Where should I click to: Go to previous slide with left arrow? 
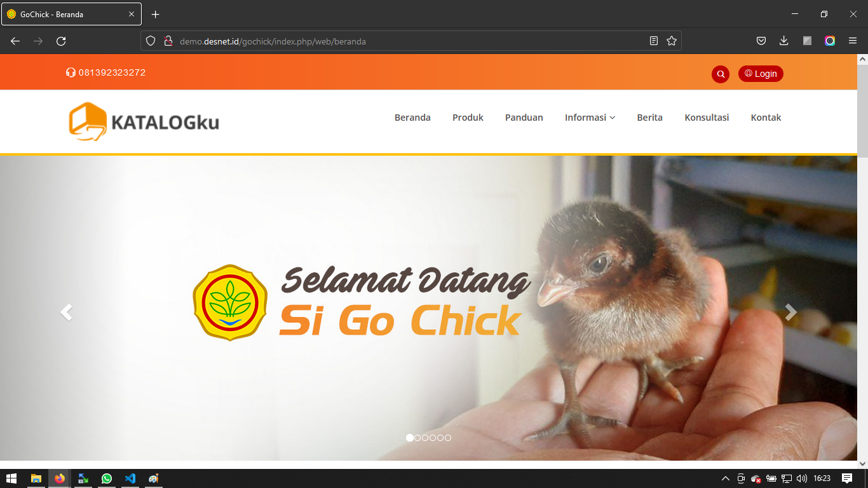pos(66,312)
